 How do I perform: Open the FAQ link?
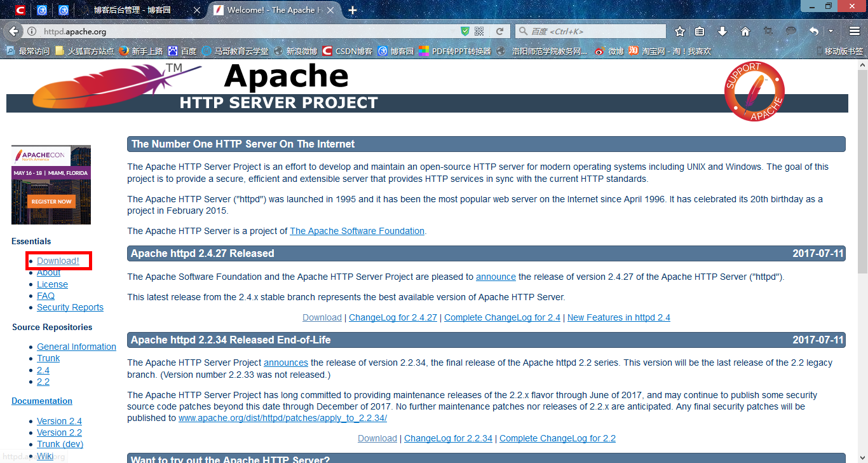[x=46, y=296]
